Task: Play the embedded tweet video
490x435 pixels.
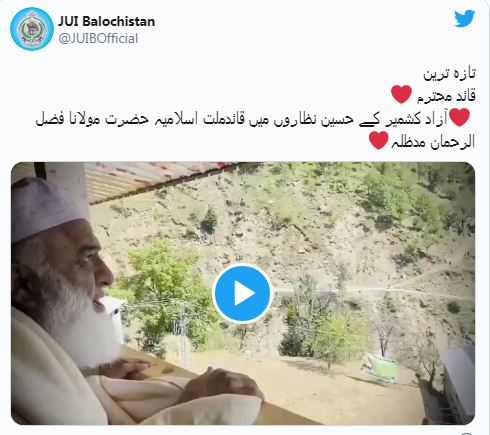Action: [x=243, y=294]
